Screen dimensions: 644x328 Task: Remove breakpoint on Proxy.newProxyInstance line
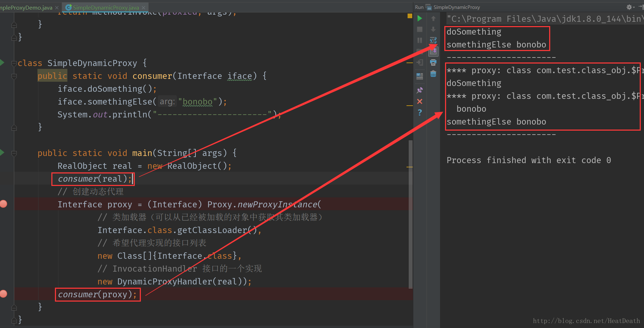tap(4, 204)
